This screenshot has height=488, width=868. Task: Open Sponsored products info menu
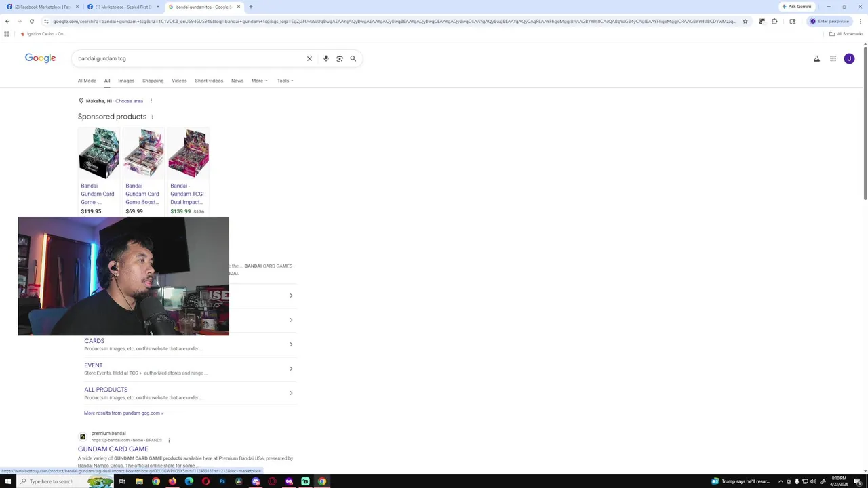click(152, 117)
